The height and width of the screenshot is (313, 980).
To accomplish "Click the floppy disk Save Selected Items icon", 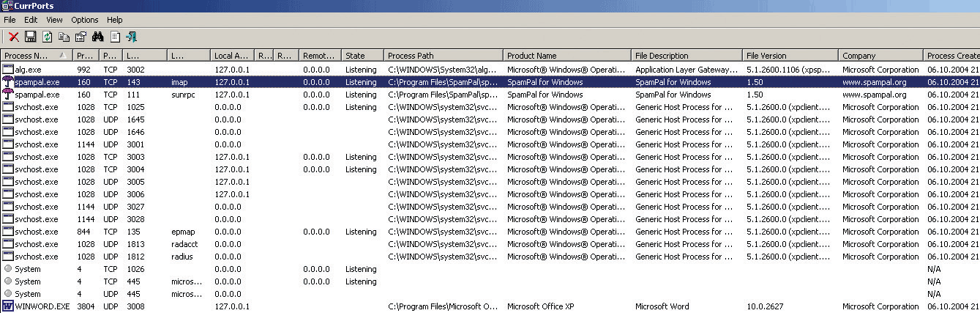I will tap(31, 37).
